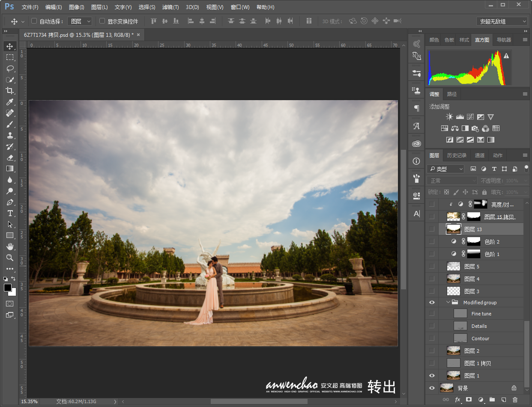Collapse the Modified group folder

coord(448,303)
